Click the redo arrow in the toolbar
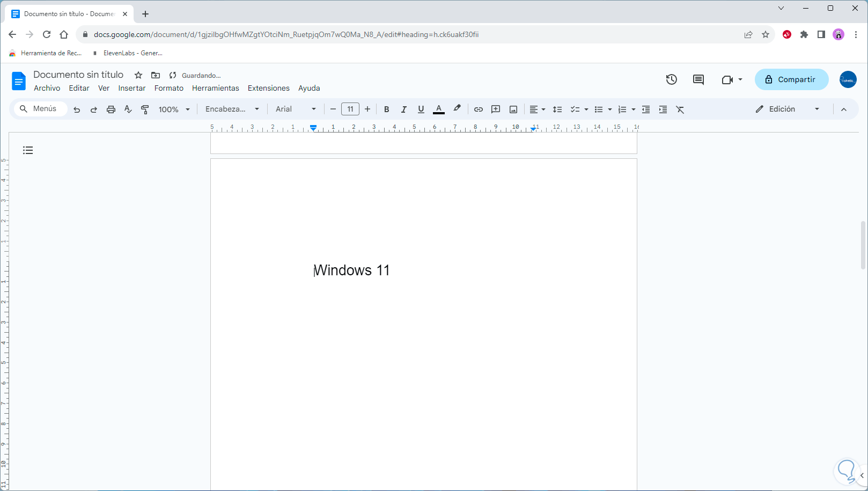The width and height of the screenshot is (868, 491). click(x=94, y=109)
